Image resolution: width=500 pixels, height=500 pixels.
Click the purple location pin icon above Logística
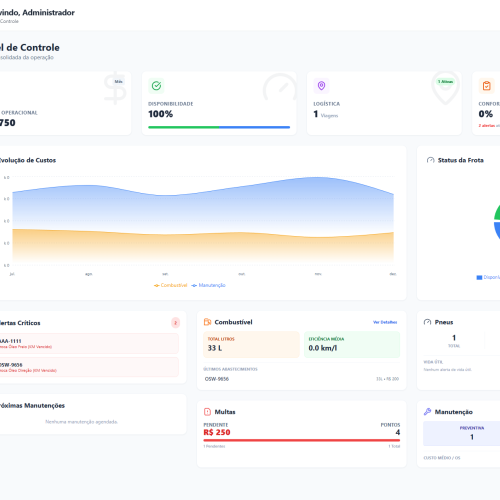coord(321,86)
